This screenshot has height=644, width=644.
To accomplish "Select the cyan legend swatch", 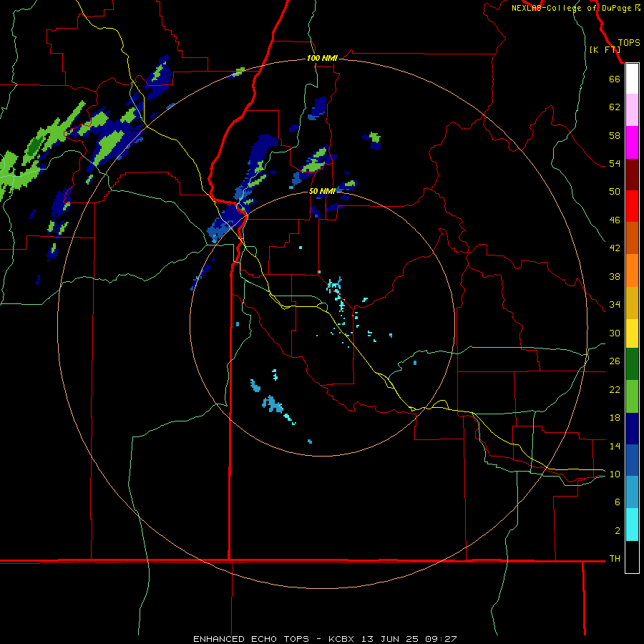I will pyautogui.click(x=632, y=525).
